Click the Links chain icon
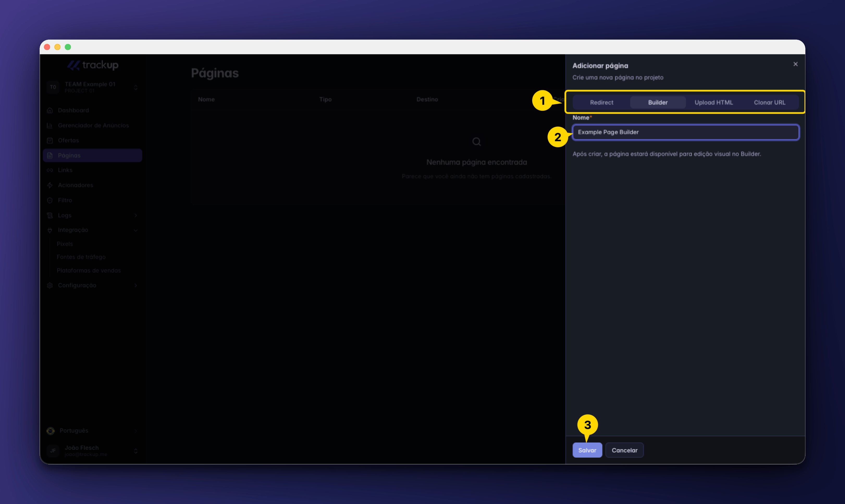The height and width of the screenshot is (504, 845). (50, 170)
